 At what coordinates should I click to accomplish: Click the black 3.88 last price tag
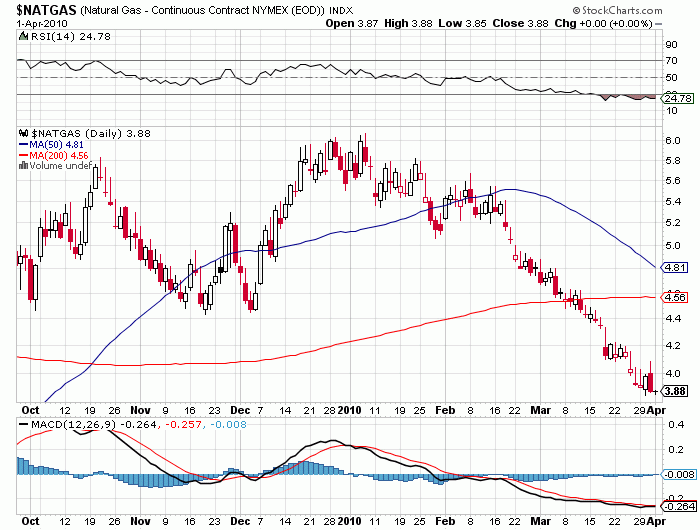coord(677,391)
